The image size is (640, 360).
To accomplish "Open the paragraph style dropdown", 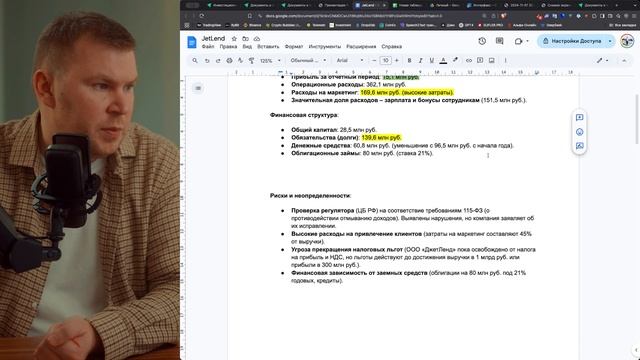I will [308, 60].
